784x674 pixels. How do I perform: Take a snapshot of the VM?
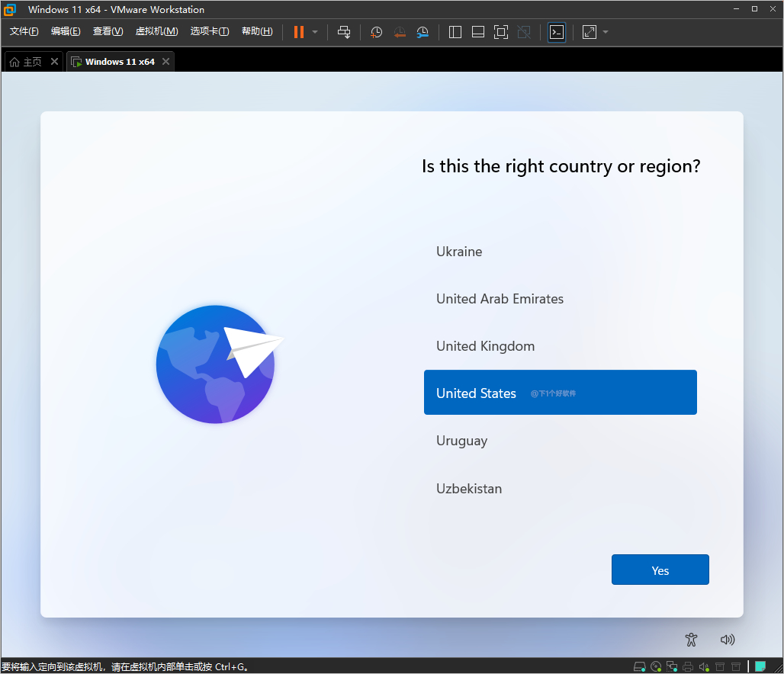[376, 32]
